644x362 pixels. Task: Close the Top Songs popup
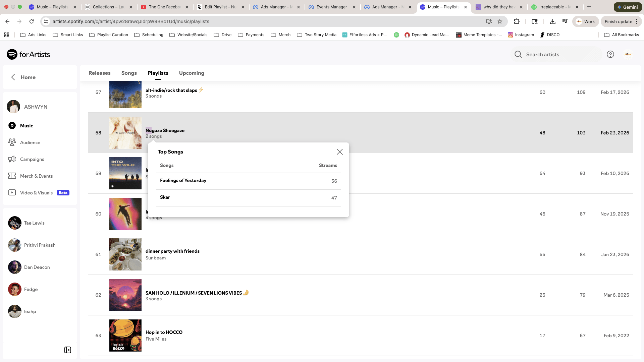339,152
